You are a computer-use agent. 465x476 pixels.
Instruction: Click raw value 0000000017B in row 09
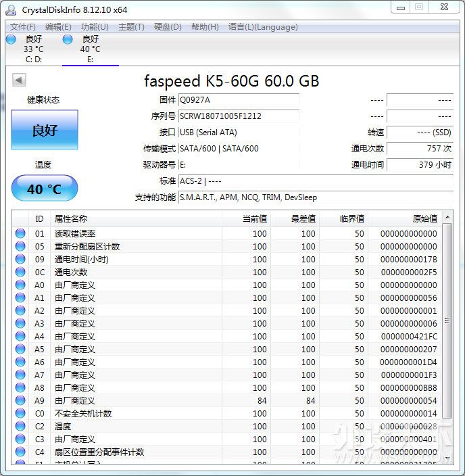(408, 259)
